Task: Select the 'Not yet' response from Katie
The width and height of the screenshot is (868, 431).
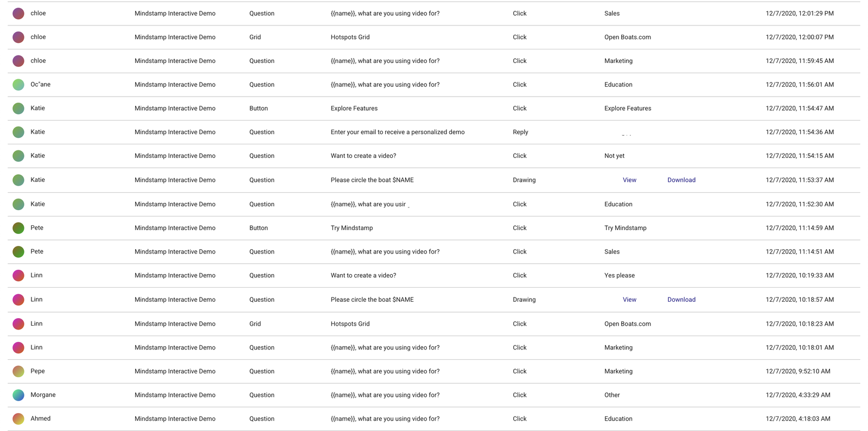Action: [614, 156]
